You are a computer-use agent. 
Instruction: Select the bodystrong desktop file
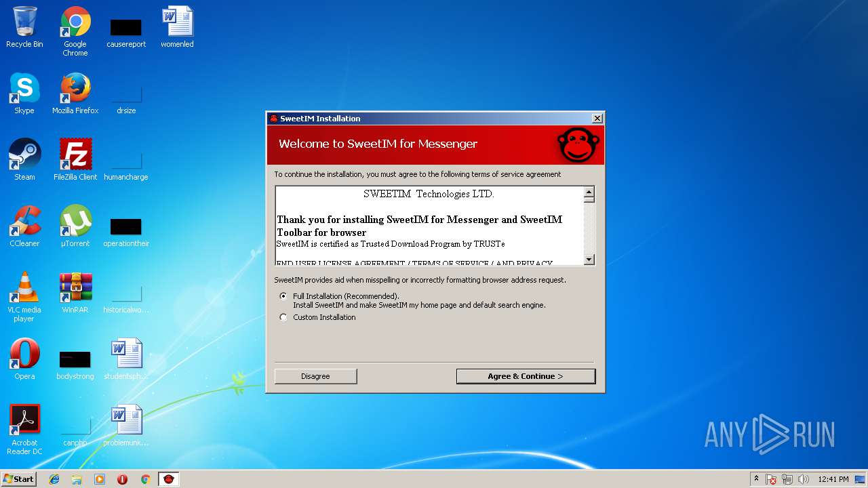(75, 366)
